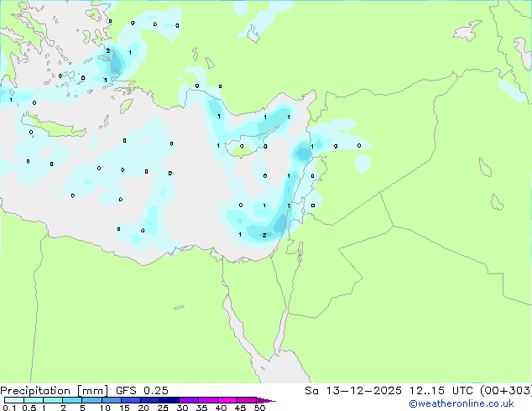
Task: Click the legend label '40'
Action: pyautogui.click(x=221, y=408)
